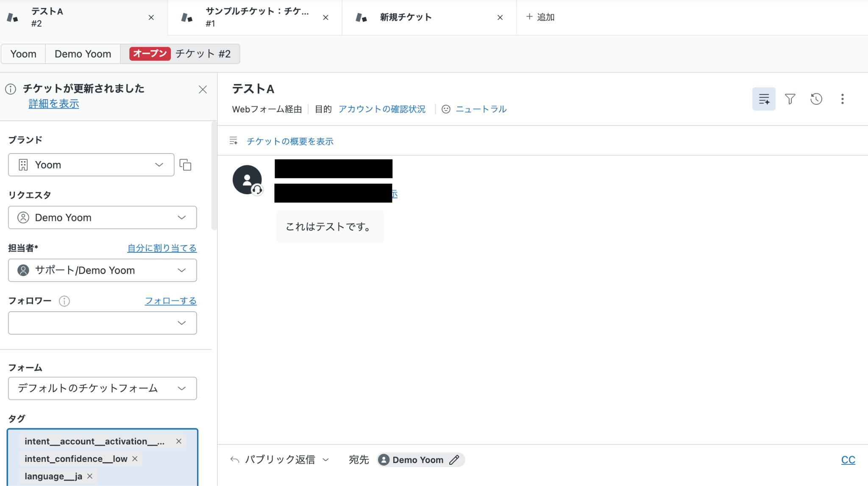Click the empty follower input field

93,323
